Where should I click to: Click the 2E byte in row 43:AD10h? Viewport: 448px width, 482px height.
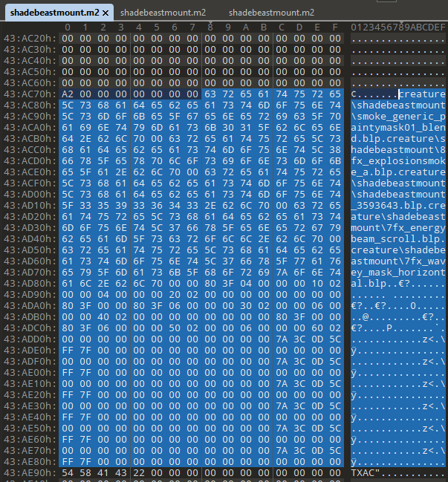(x=210, y=205)
